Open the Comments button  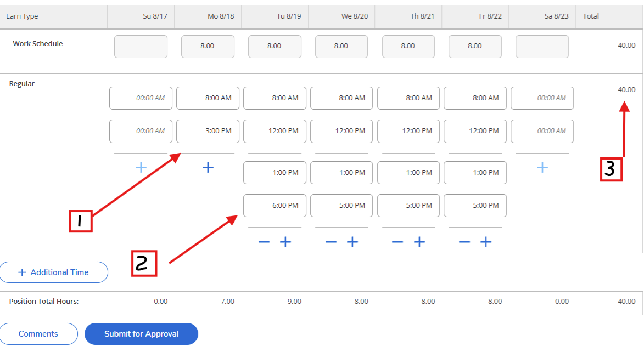[38, 334]
